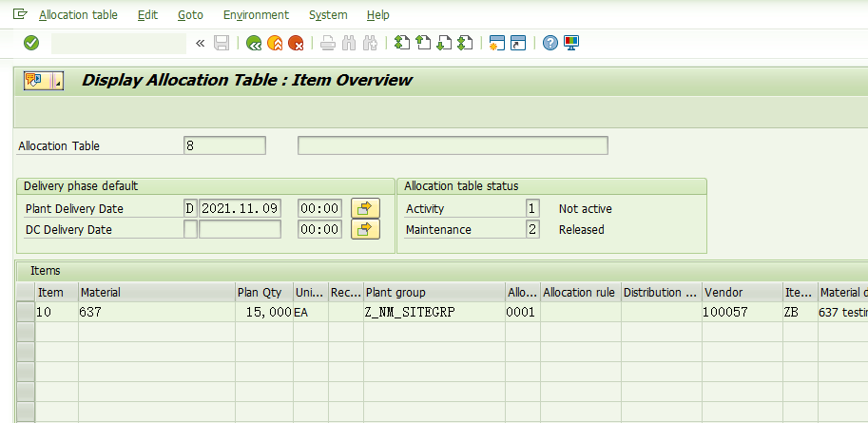868x423 pixels.
Task: Click the Plant Delivery Date type field D
Action: pos(190,209)
